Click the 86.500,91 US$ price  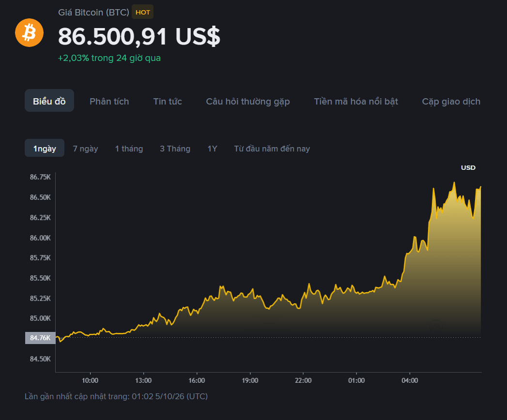139,36
